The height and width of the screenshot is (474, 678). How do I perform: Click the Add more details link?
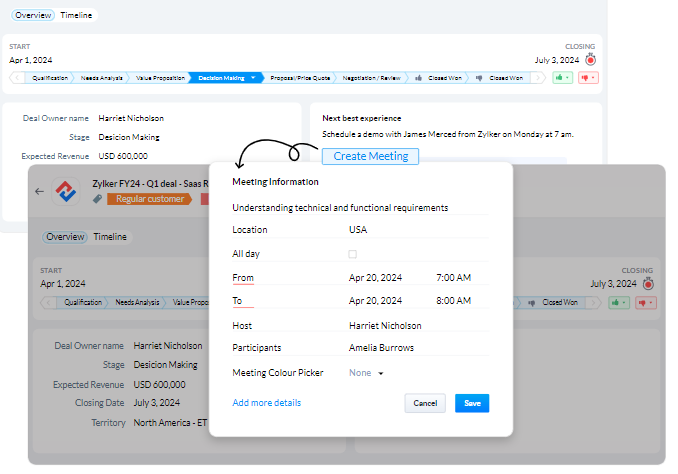click(266, 403)
